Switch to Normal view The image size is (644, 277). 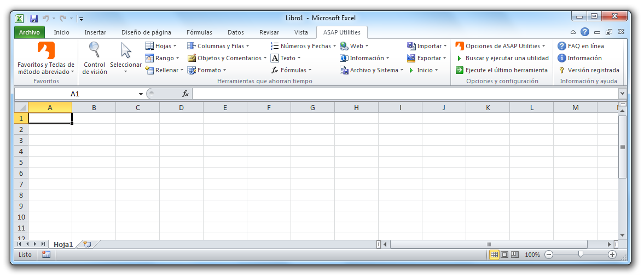click(495, 255)
